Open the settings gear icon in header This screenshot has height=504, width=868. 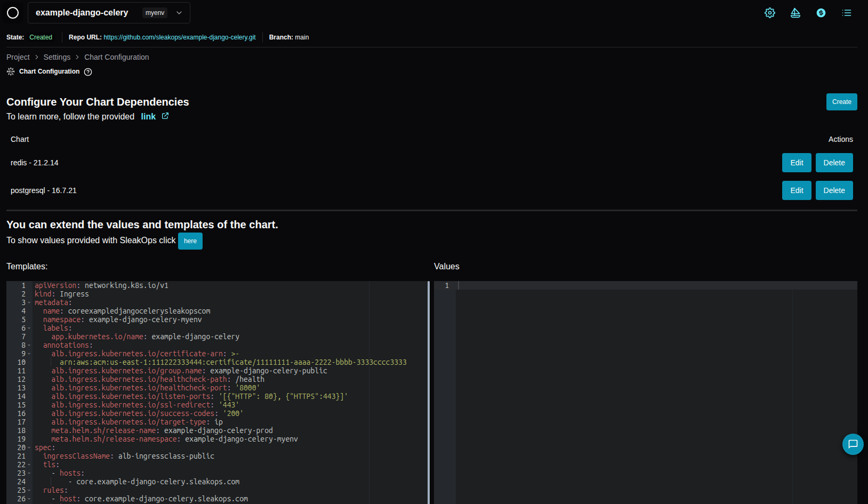770,13
